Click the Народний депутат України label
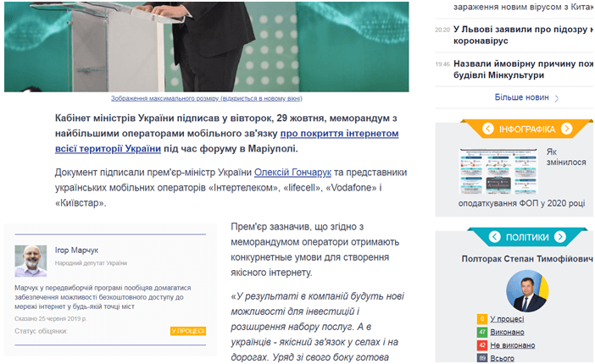Screen dimensions: 595x364 91,263
